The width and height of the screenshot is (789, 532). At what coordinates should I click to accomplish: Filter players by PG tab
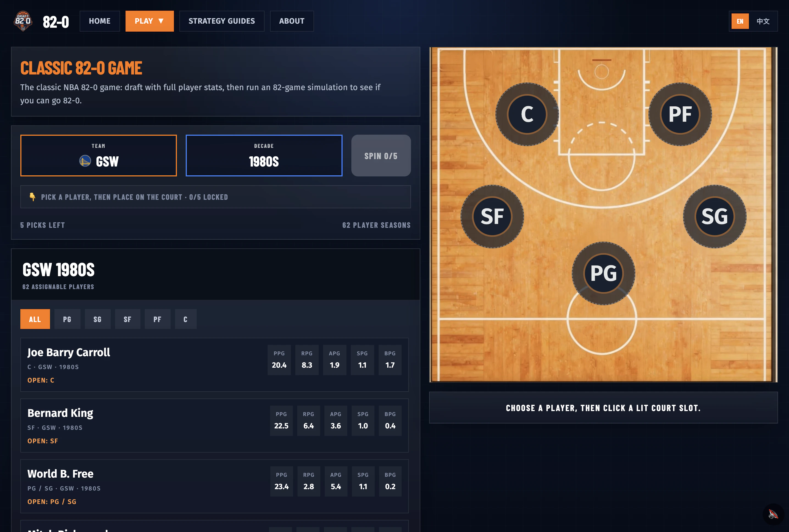[67, 319]
